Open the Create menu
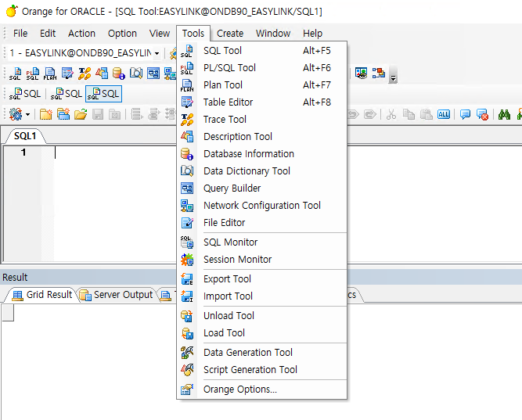The height and width of the screenshot is (420, 522). [230, 34]
